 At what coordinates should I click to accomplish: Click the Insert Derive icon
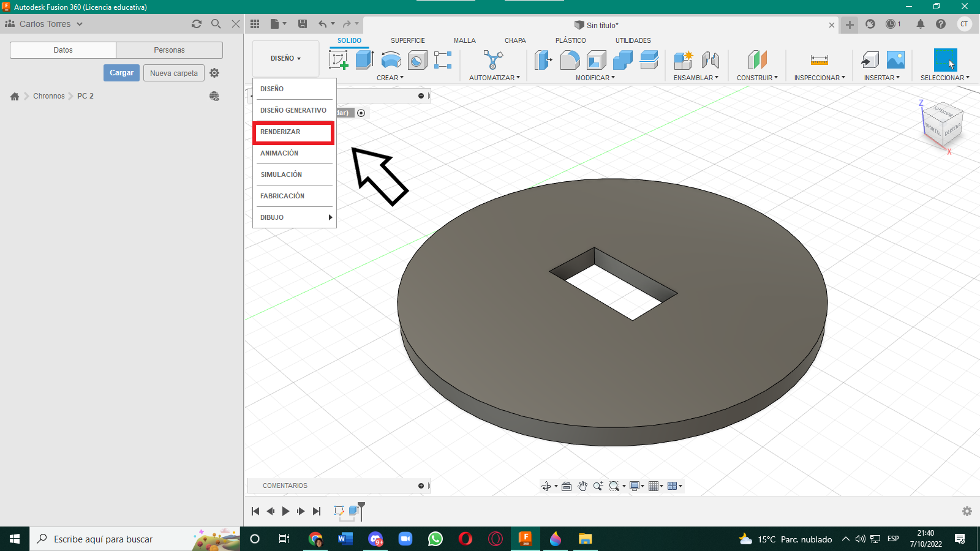(870, 60)
